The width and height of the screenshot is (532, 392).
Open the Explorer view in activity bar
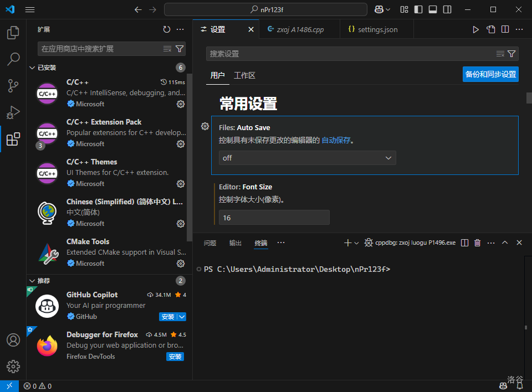point(13,33)
